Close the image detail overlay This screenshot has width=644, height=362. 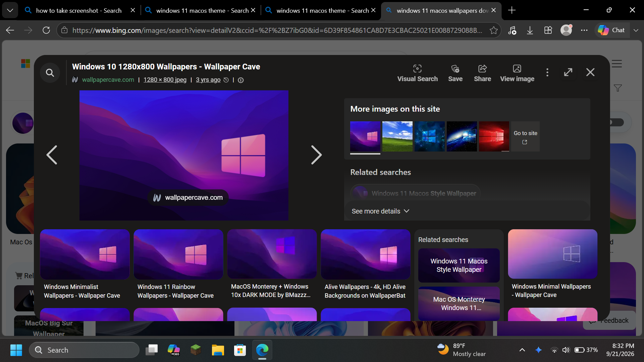pos(590,72)
